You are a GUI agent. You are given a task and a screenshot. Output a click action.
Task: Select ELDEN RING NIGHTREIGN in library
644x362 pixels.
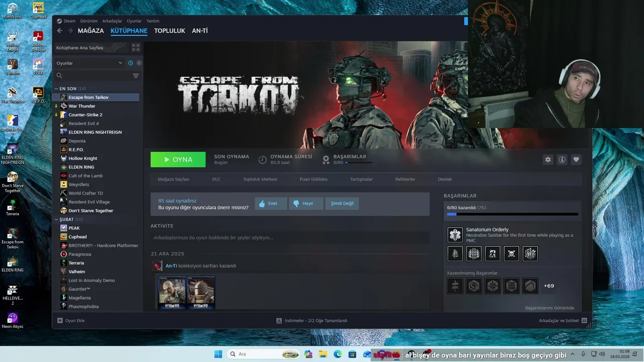96,132
